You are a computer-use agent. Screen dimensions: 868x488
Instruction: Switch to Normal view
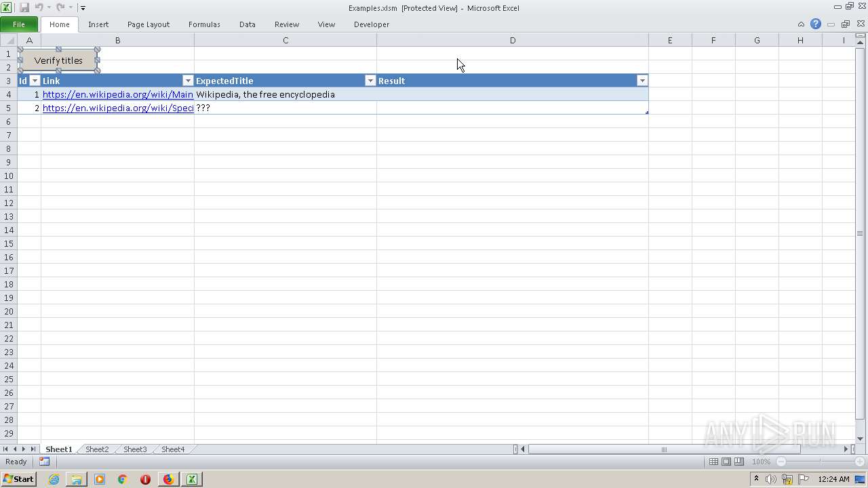pos(713,462)
